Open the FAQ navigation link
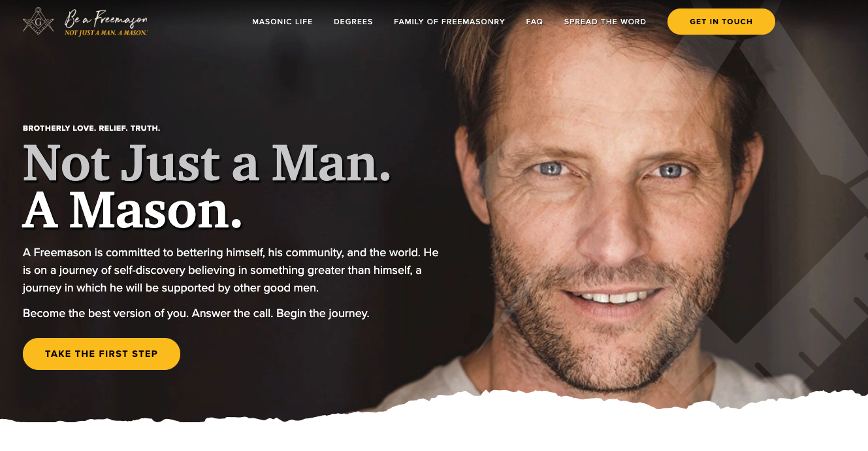 tap(534, 22)
